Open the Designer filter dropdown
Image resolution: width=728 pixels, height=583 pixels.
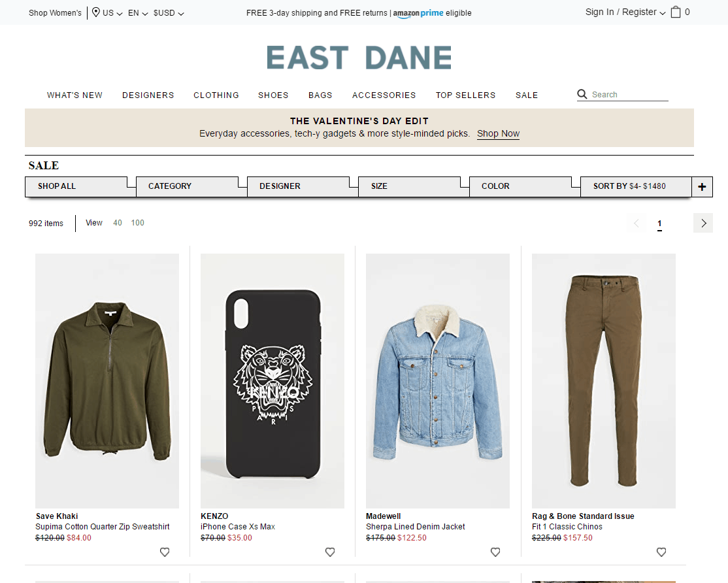click(x=298, y=186)
